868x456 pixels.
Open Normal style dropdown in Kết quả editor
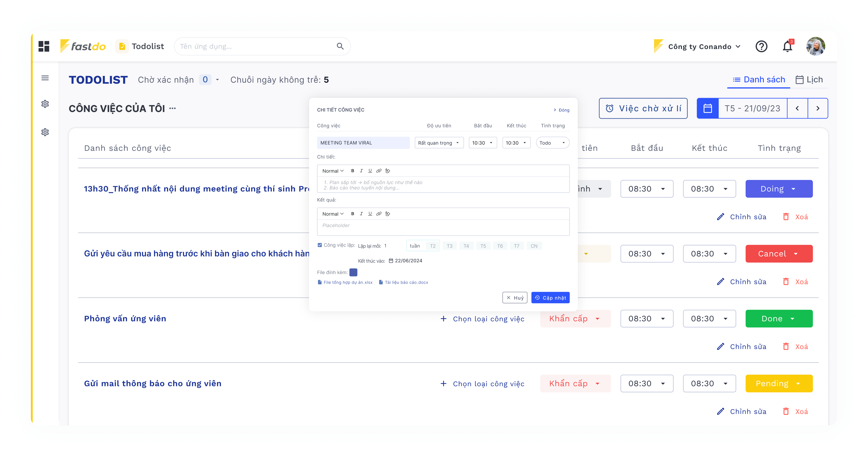pyautogui.click(x=333, y=214)
